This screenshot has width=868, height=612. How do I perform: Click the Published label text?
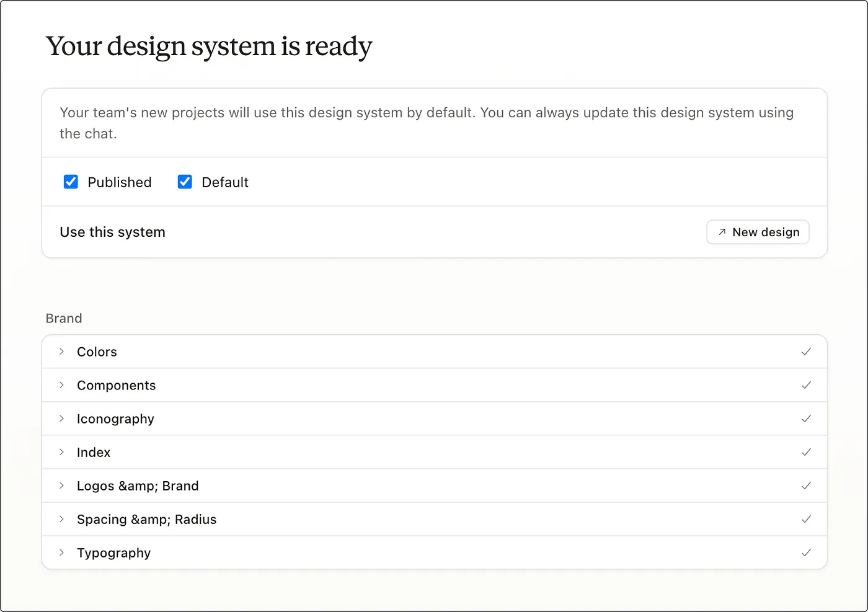120,182
